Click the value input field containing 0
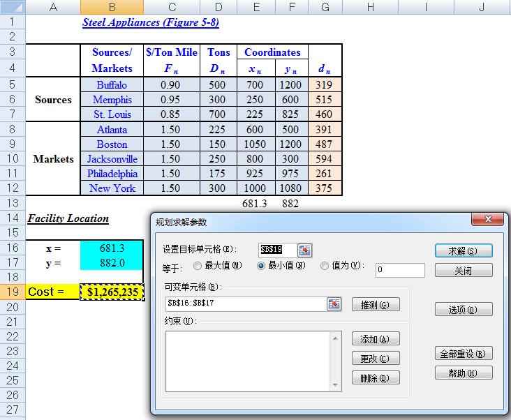 (x=399, y=270)
